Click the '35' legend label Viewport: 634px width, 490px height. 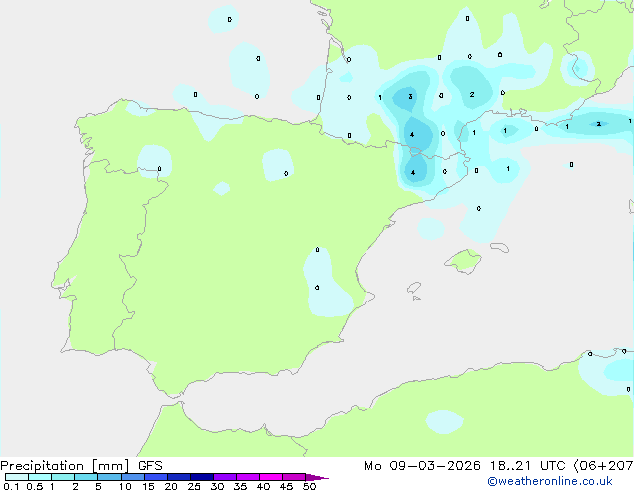(x=240, y=486)
